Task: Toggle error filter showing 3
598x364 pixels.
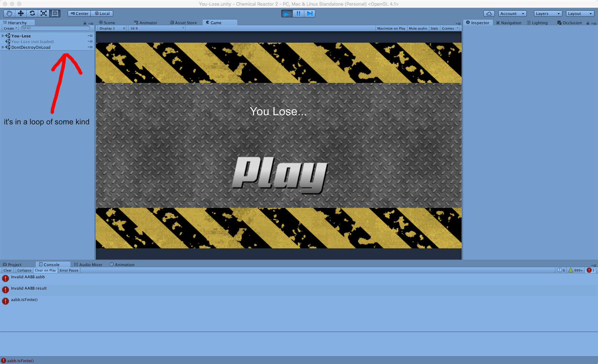Action: pyautogui.click(x=591, y=270)
